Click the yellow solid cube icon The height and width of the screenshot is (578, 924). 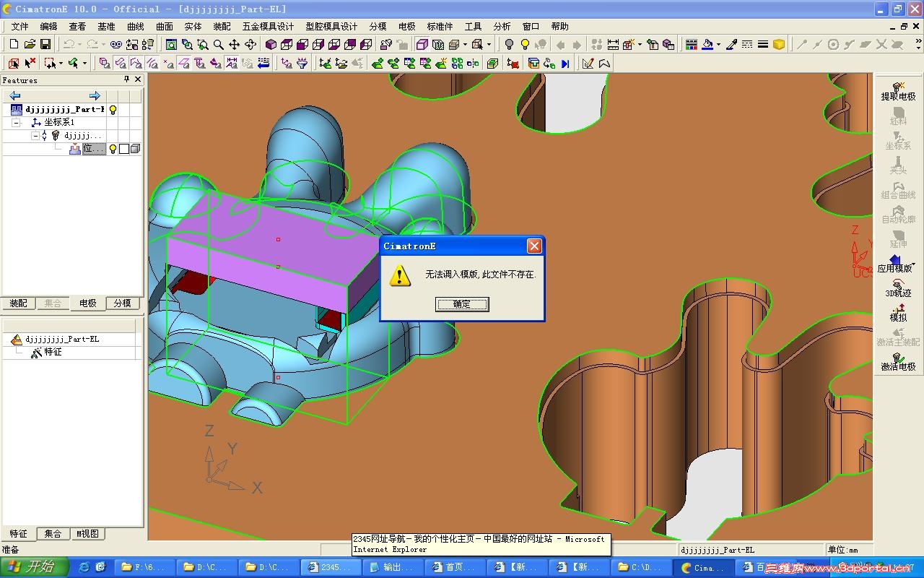click(779, 45)
